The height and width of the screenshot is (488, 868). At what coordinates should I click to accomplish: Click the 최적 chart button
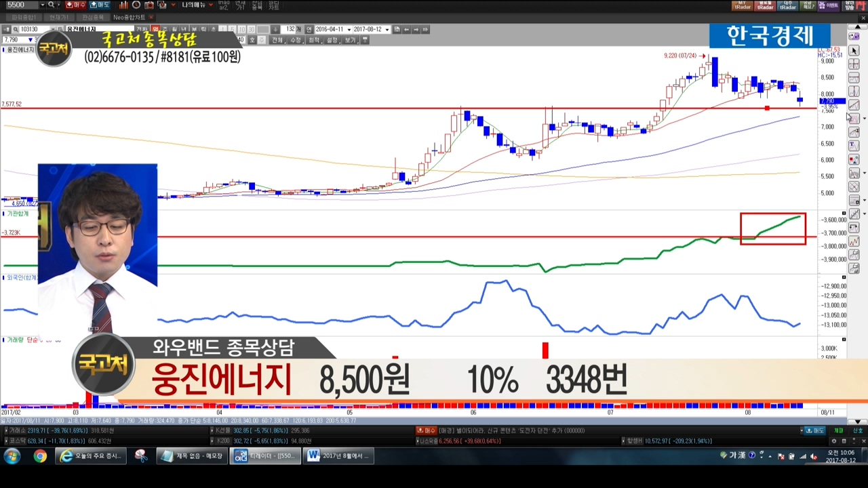pos(314,40)
